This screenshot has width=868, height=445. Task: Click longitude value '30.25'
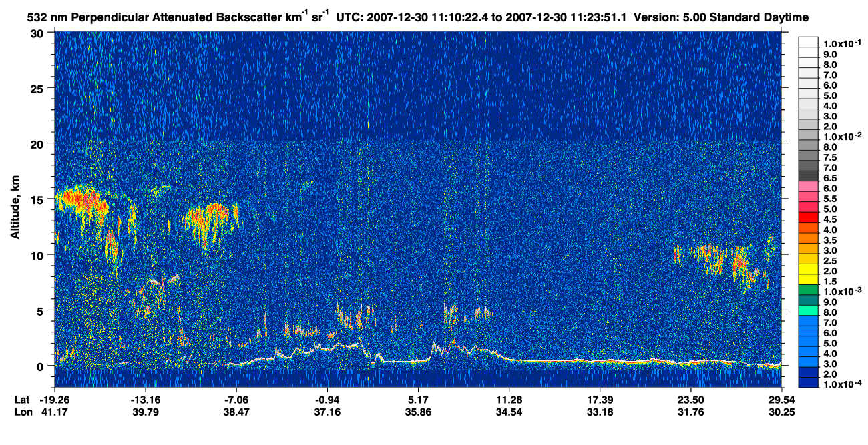pos(781,412)
